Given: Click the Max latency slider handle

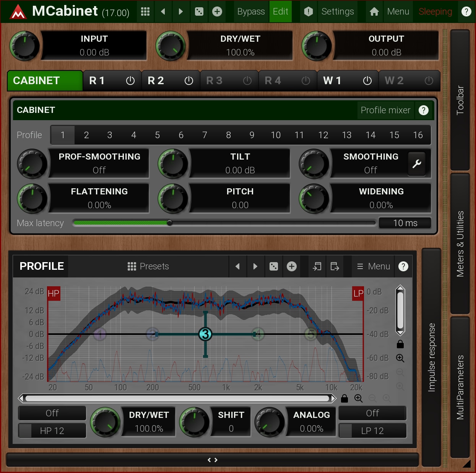Looking at the screenshot, I should (x=169, y=223).
